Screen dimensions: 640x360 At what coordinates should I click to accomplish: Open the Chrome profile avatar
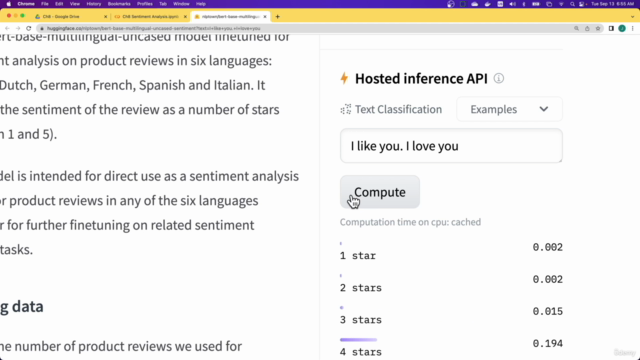622,28
